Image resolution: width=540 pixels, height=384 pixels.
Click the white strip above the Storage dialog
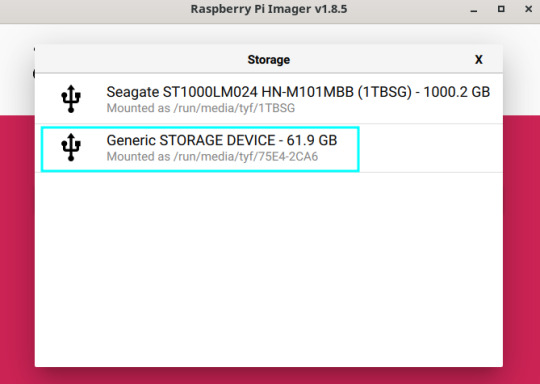269,34
